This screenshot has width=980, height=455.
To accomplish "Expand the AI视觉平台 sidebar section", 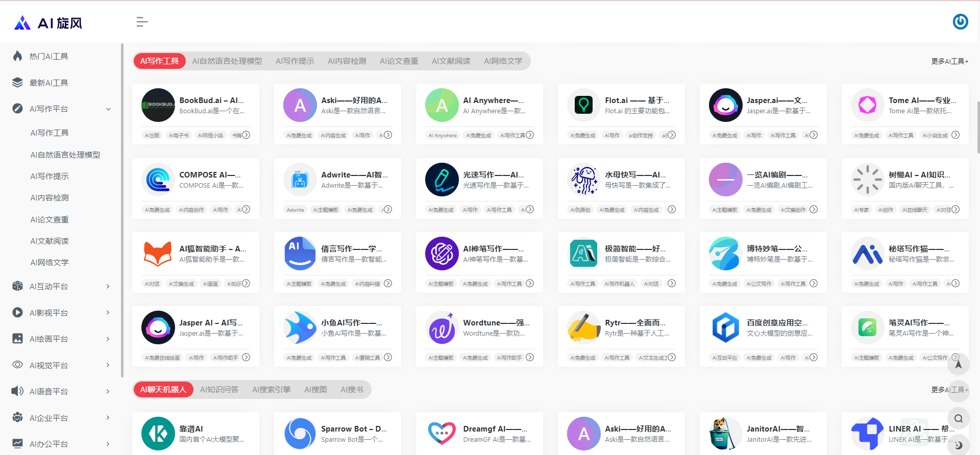I will point(108,365).
